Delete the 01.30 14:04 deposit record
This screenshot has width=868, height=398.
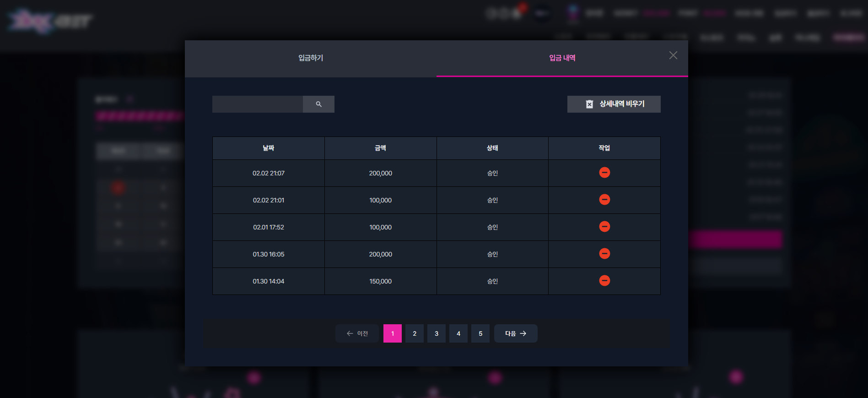604,281
